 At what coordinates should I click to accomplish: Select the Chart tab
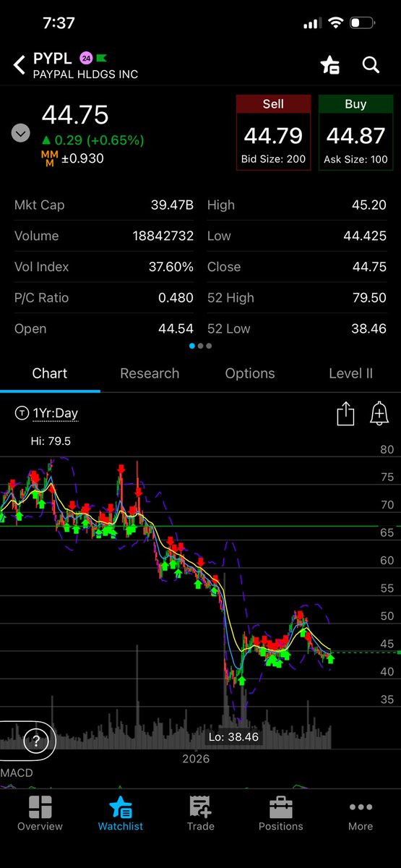[50, 373]
